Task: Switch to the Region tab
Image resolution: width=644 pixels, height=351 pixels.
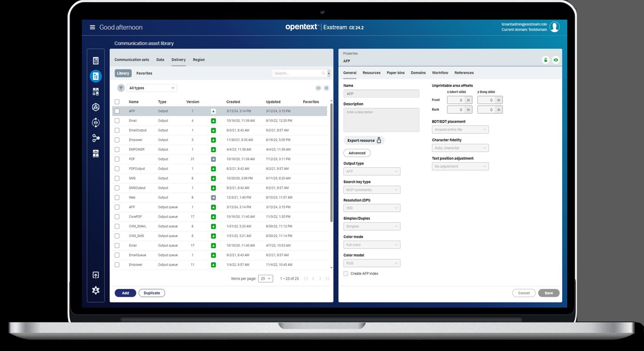Action: click(x=199, y=60)
